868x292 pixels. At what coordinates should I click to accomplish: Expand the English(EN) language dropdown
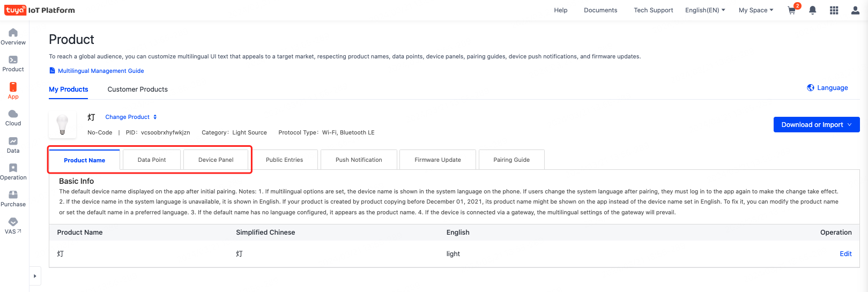[x=705, y=10]
